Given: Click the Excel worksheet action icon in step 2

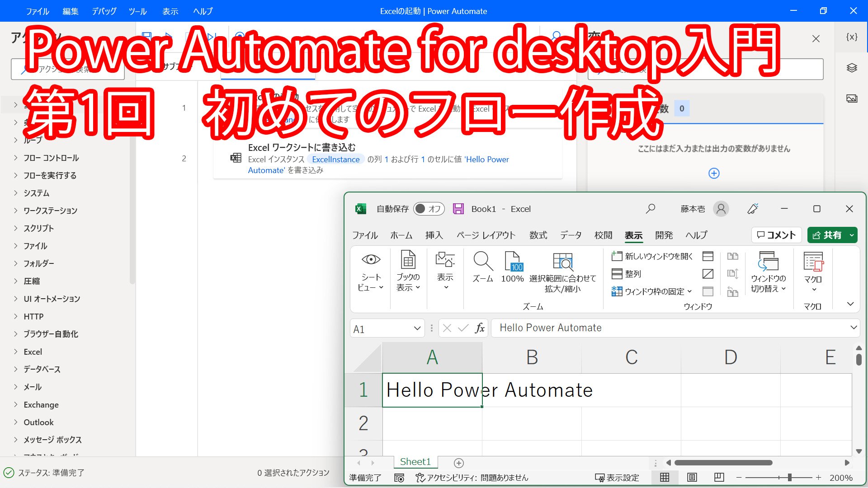Looking at the screenshot, I should [236, 158].
